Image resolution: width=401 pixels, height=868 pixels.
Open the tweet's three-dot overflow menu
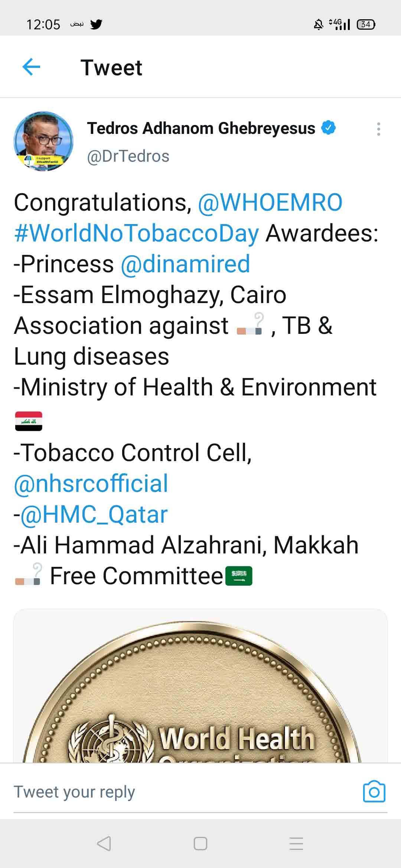[378, 129]
